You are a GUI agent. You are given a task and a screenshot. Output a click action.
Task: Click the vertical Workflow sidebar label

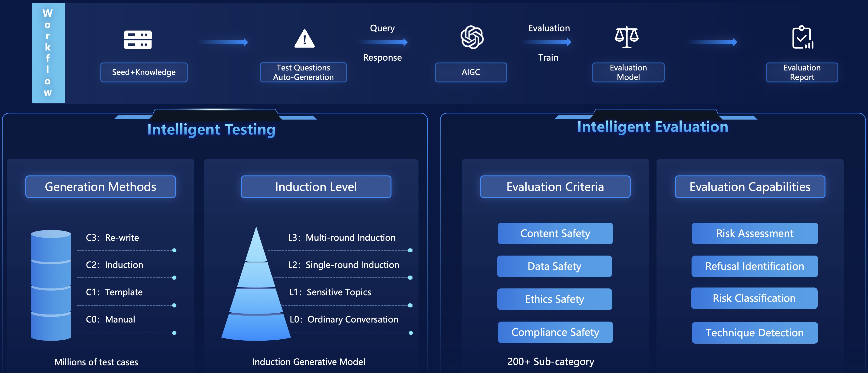48,53
